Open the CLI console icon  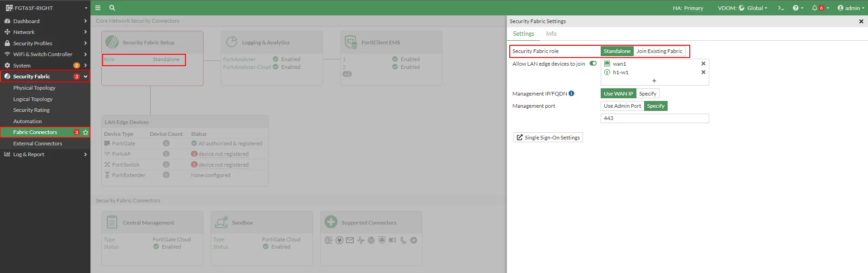(x=781, y=8)
